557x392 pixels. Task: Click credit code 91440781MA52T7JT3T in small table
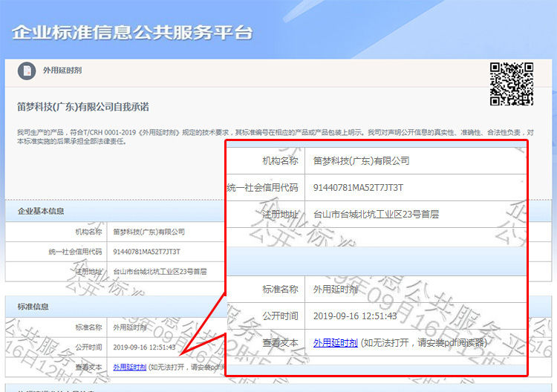click(147, 252)
